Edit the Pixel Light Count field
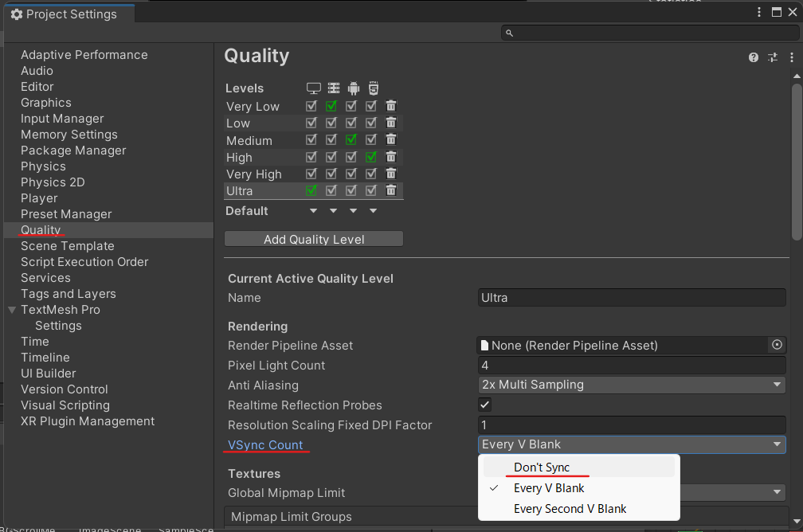Viewport: 803px width, 532px height. 632,365
